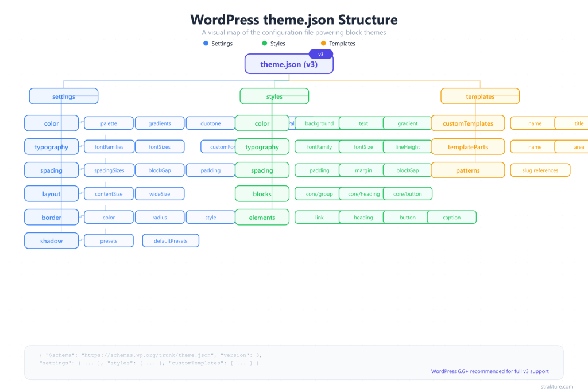Viewport: 588px width, 392px height.
Task: Select the defaultPresets node
Action: coord(171,241)
